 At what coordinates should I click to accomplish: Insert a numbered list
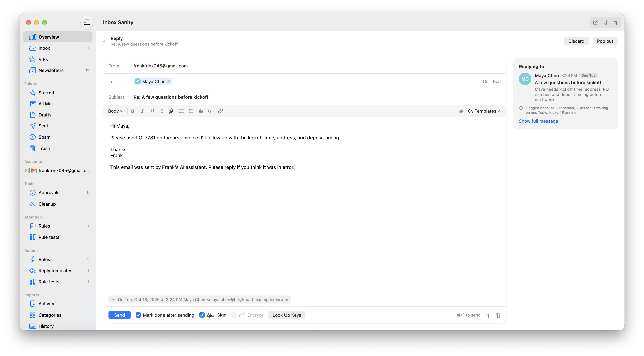click(x=191, y=111)
